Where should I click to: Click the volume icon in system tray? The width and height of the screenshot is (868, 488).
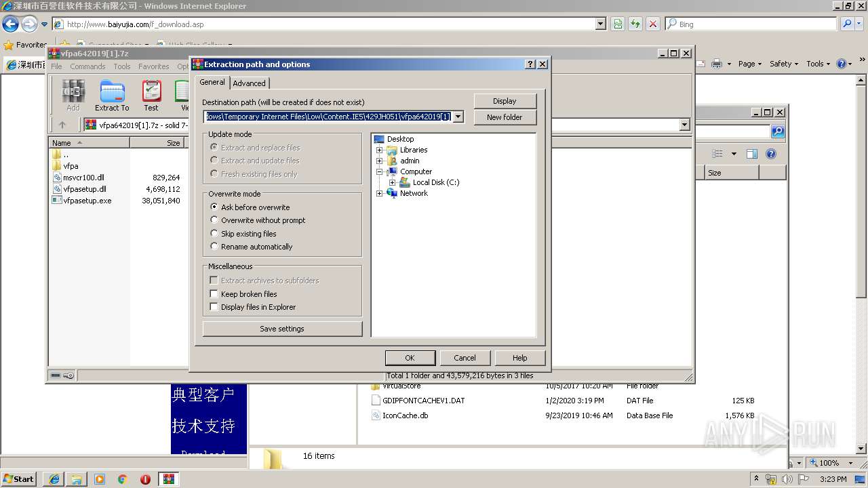[787, 479]
